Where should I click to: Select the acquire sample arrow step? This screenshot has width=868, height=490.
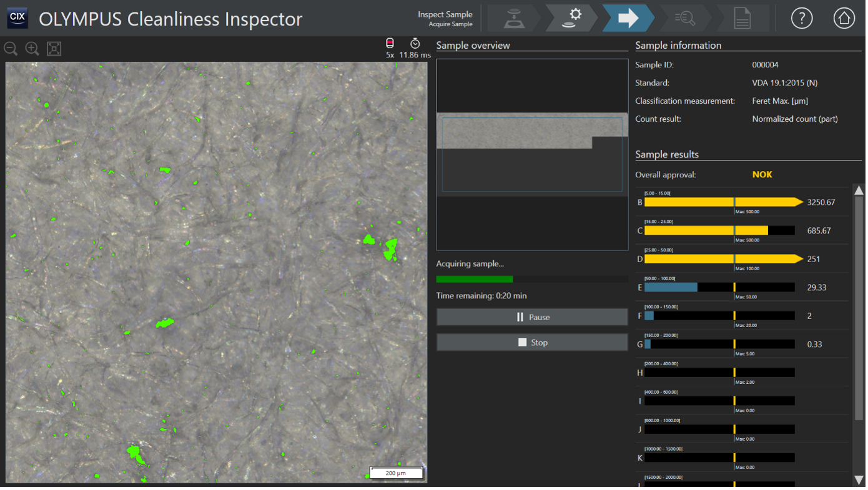click(627, 19)
